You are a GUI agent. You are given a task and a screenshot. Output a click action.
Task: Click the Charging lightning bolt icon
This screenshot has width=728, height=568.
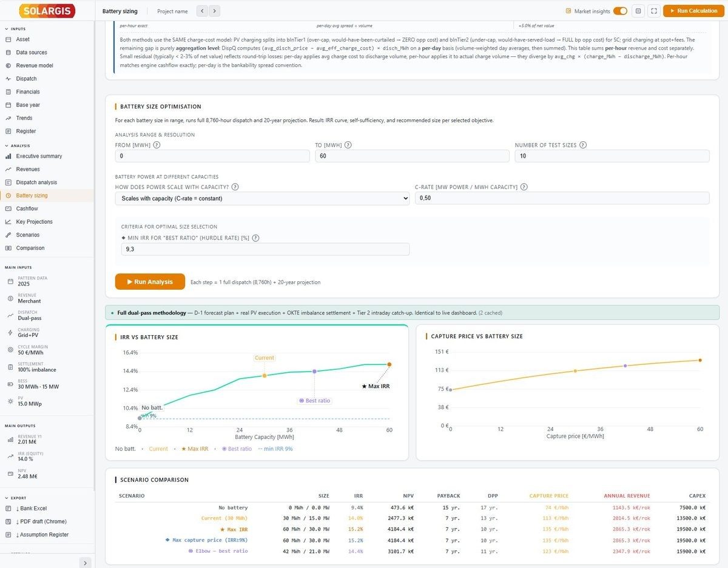(10, 333)
